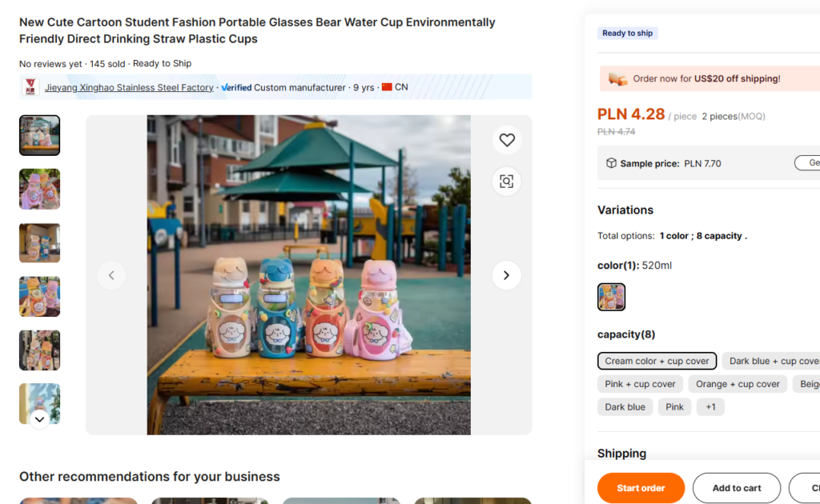Select Cream color + cup cover option
Viewport: 820px width, 504px height.
point(657,361)
